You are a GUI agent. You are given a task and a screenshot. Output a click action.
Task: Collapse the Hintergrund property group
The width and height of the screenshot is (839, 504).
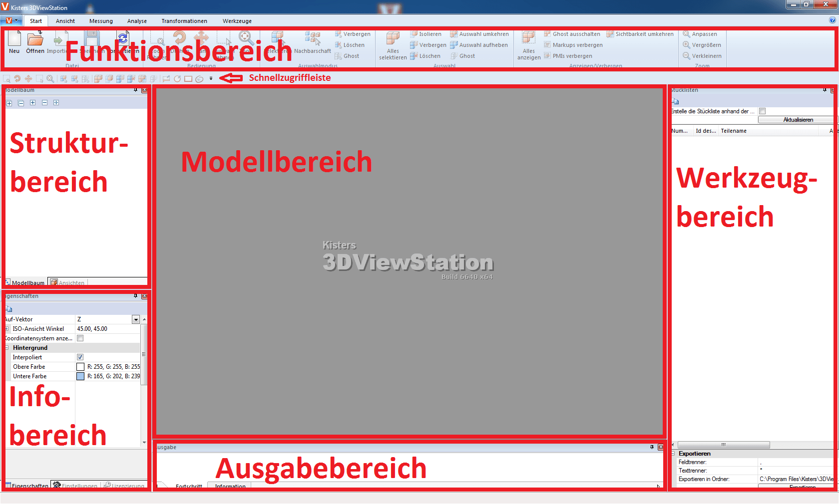(x=7, y=348)
